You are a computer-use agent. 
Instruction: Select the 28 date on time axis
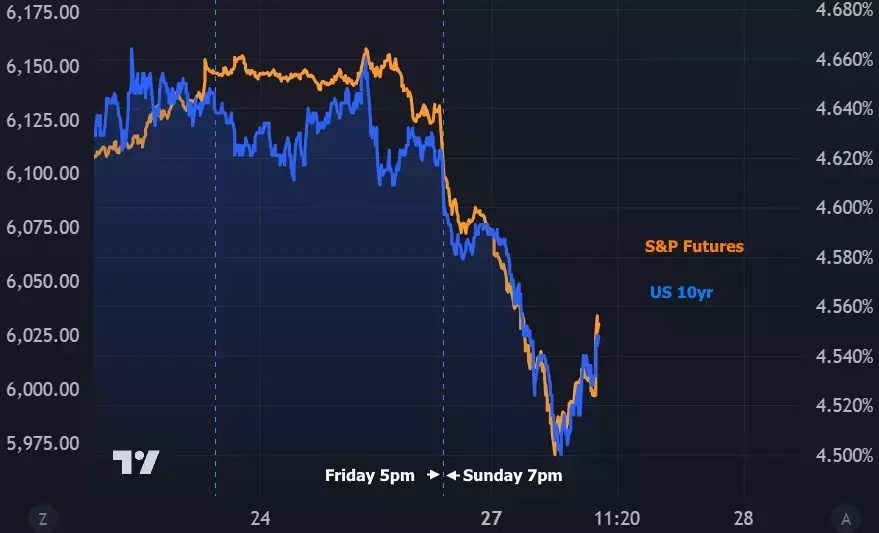(x=743, y=518)
